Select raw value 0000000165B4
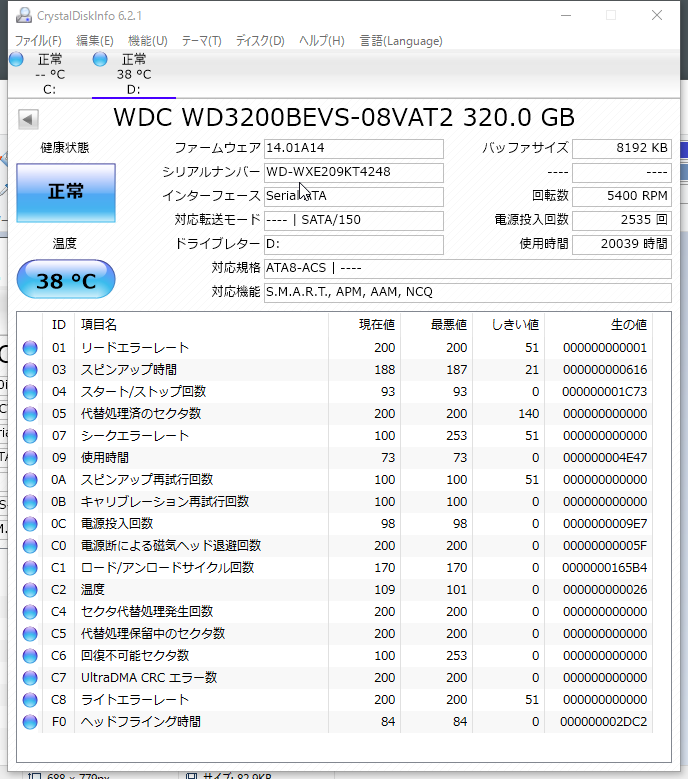 coord(605,568)
